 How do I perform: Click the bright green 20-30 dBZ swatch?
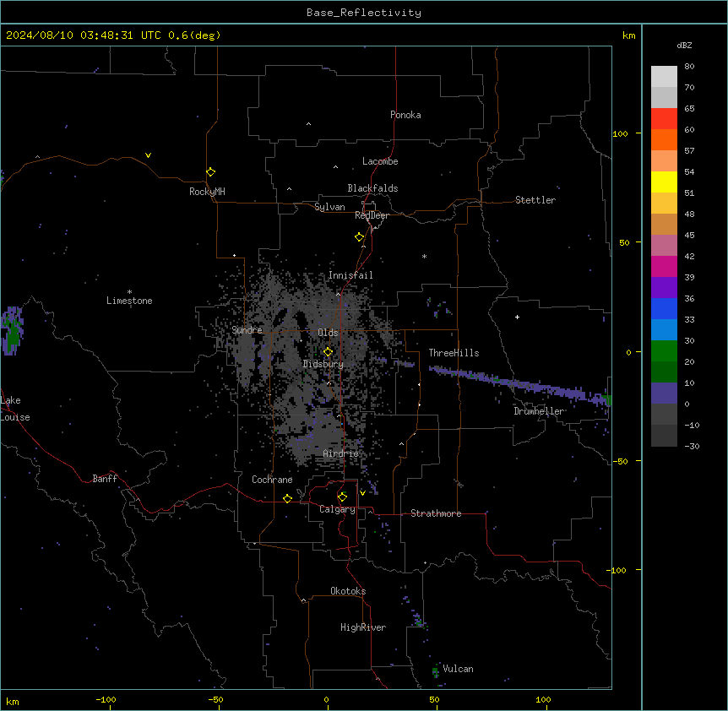[x=664, y=351]
